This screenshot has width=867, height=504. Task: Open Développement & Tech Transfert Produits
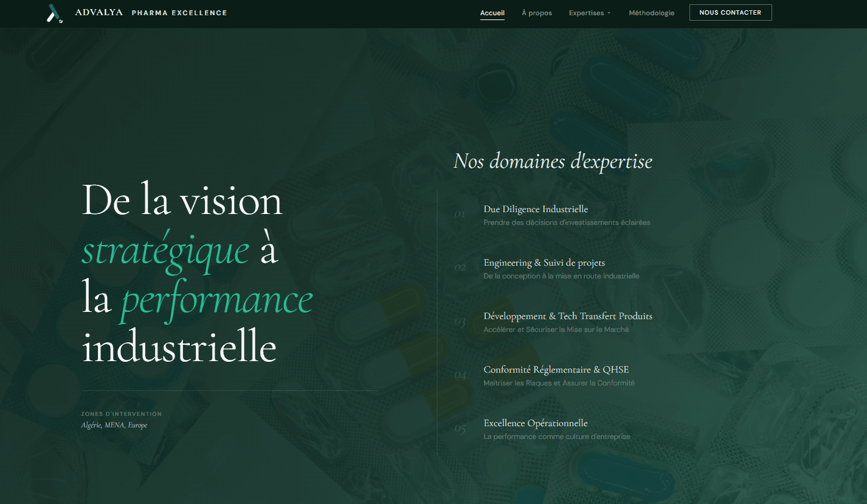coord(568,316)
